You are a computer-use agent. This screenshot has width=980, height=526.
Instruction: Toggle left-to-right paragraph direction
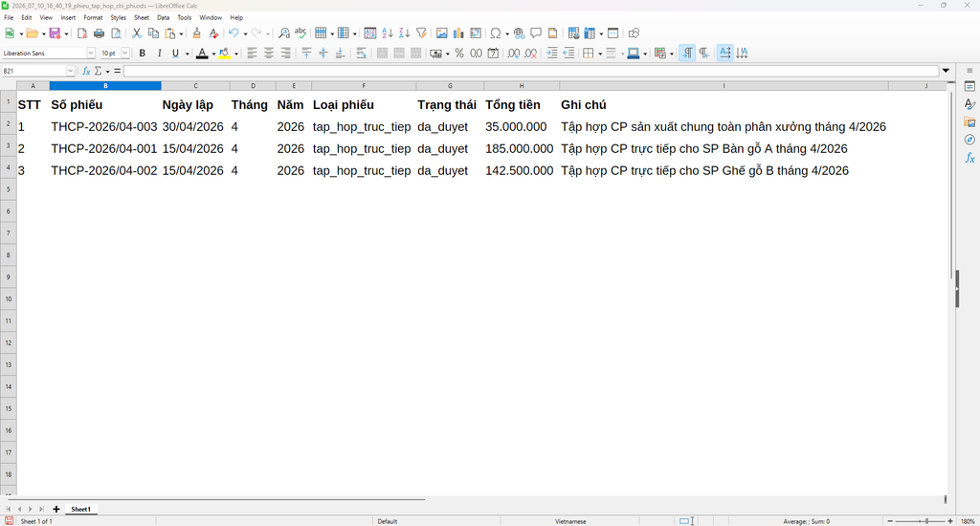(687, 54)
